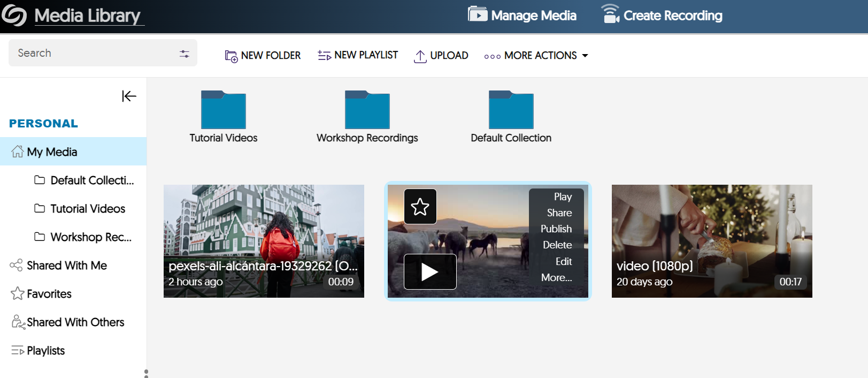Click the Default Collection folder label
The width and height of the screenshot is (868, 378).
click(511, 138)
